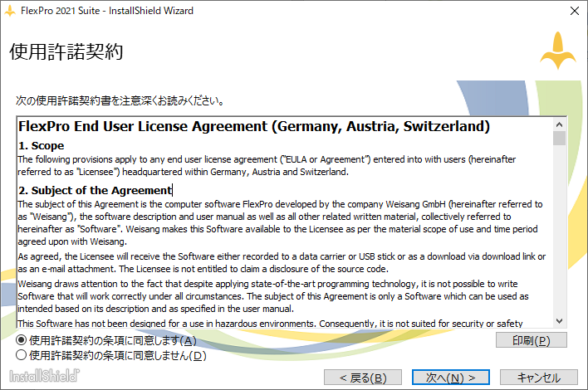Click the 印刷(P) print button
This screenshot has height=390, width=588.
[531, 340]
